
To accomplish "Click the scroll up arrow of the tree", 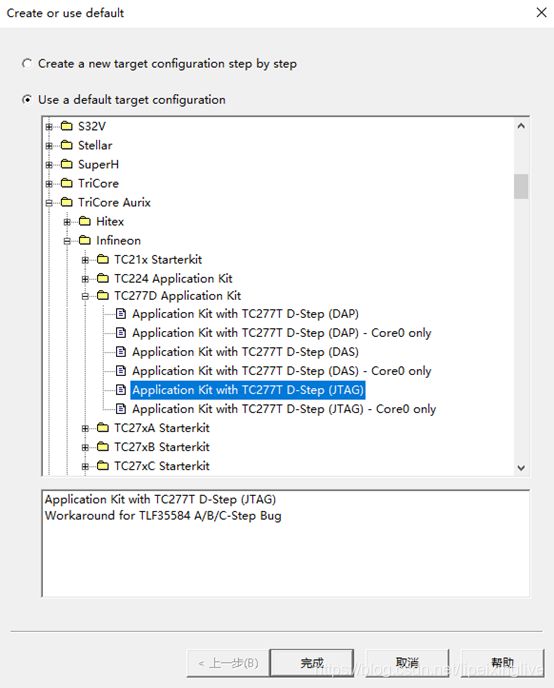I will tap(521, 126).
